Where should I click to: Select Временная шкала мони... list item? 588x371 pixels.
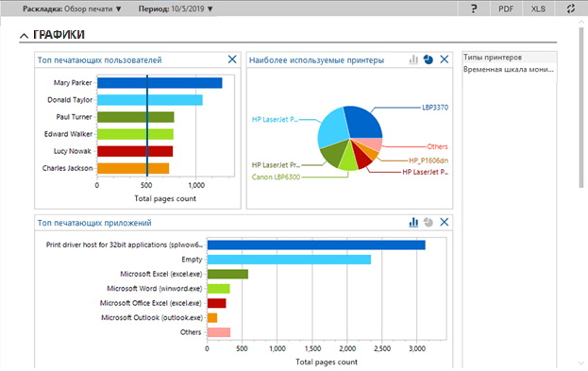tap(510, 70)
